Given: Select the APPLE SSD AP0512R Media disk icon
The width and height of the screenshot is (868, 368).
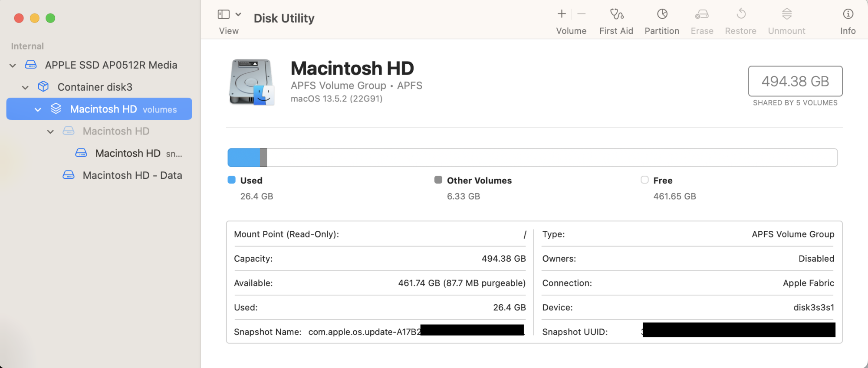Looking at the screenshot, I should coord(31,65).
